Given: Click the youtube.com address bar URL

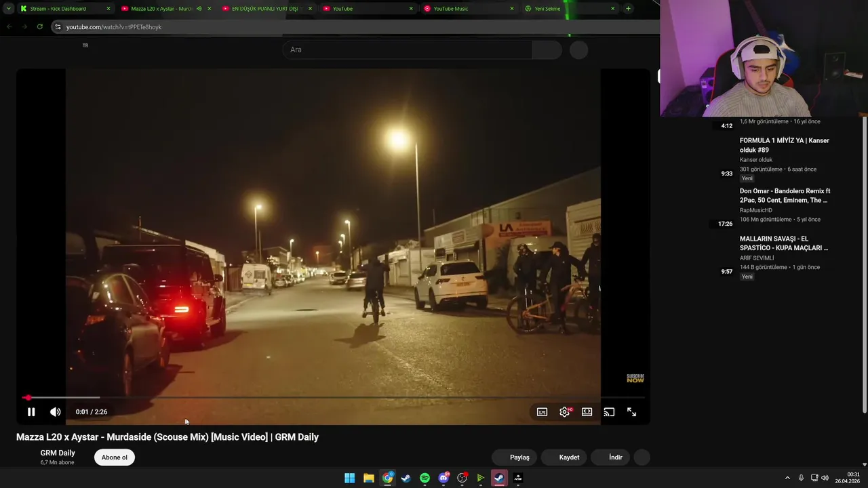Looking at the screenshot, I should pyautogui.click(x=114, y=27).
